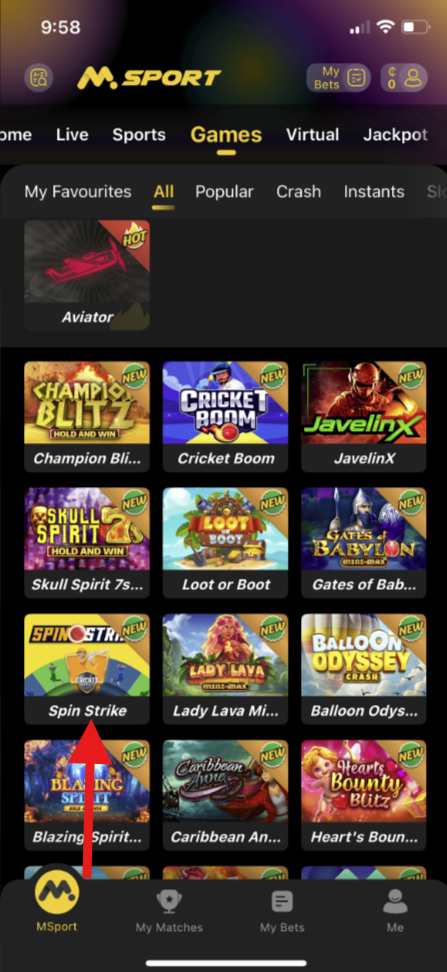Select the My Favourites filter
Image resolution: width=447 pixels, height=972 pixels.
tap(78, 192)
